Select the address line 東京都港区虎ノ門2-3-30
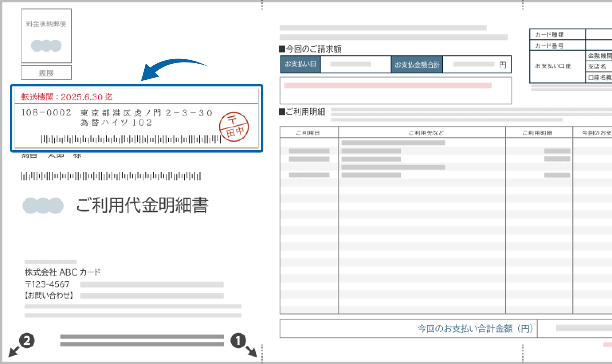This screenshot has height=364, width=612. point(147,113)
